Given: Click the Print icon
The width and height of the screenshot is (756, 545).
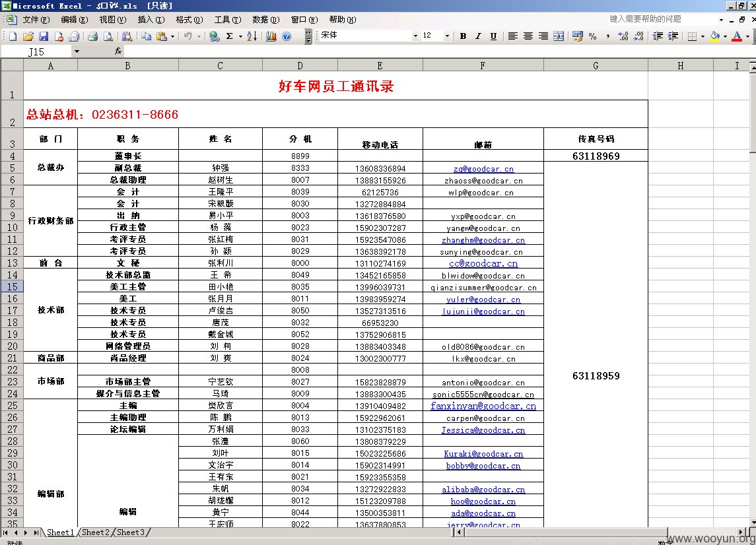Looking at the screenshot, I should tap(93, 36).
